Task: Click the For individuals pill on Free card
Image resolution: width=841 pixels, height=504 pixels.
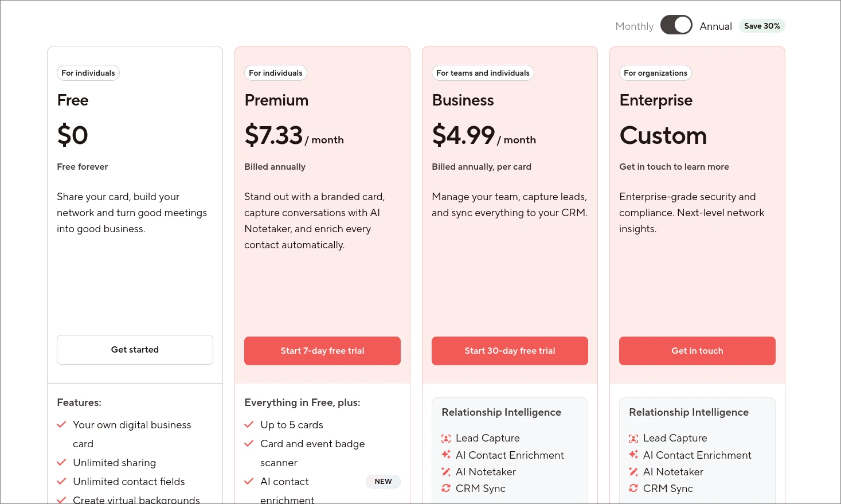Action: click(x=88, y=73)
